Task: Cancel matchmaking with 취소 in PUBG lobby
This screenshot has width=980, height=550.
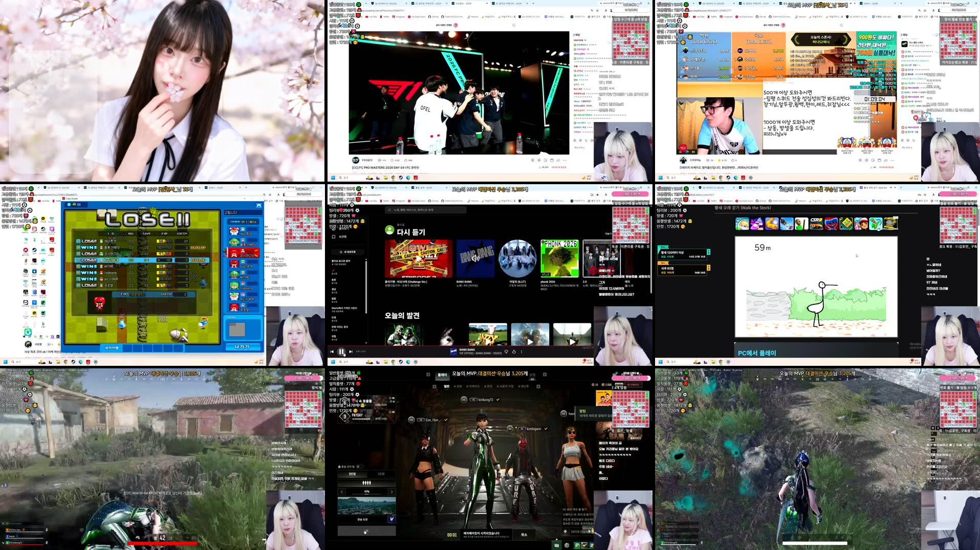Action: [x=524, y=535]
